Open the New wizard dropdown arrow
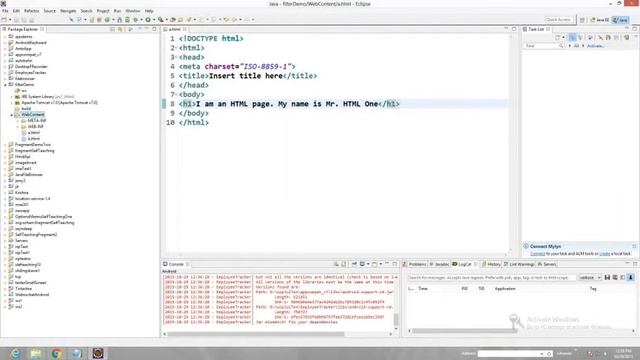The image size is (640, 360). coord(10,20)
